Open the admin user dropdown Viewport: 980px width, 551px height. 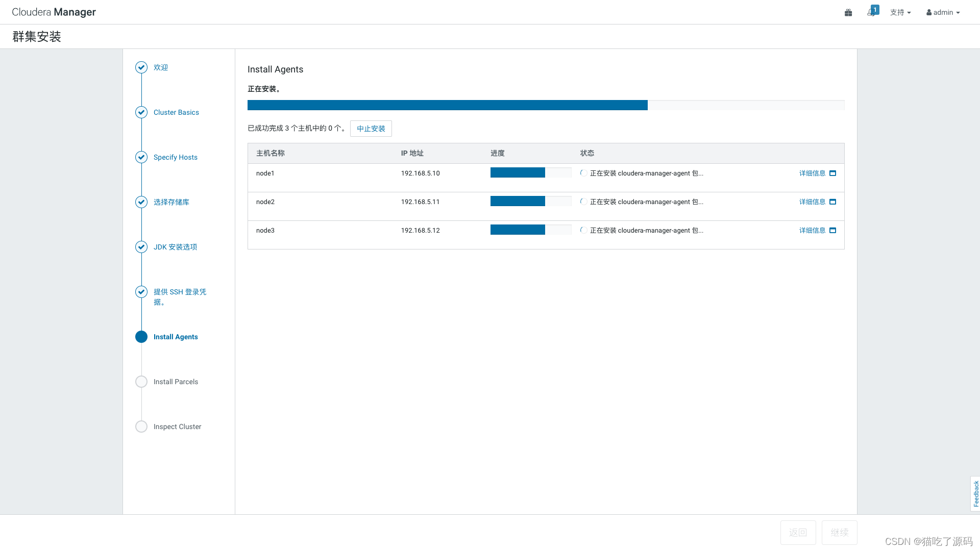[x=943, y=12]
